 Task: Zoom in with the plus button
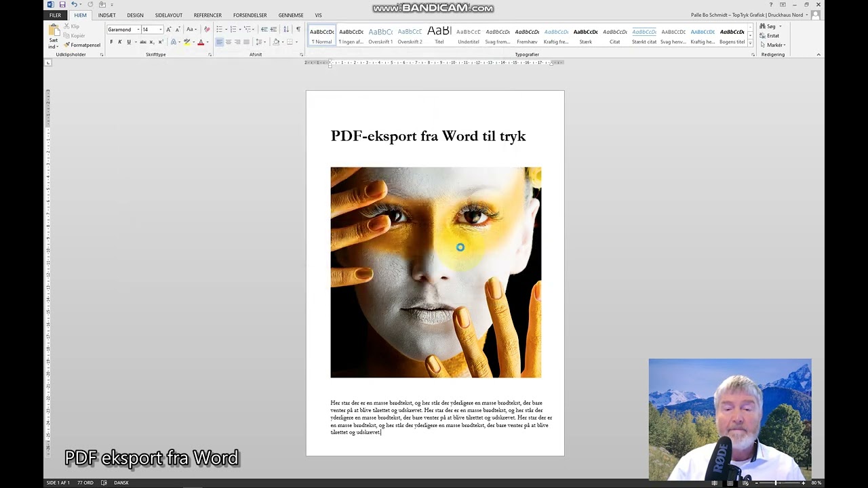click(x=804, y=483)
